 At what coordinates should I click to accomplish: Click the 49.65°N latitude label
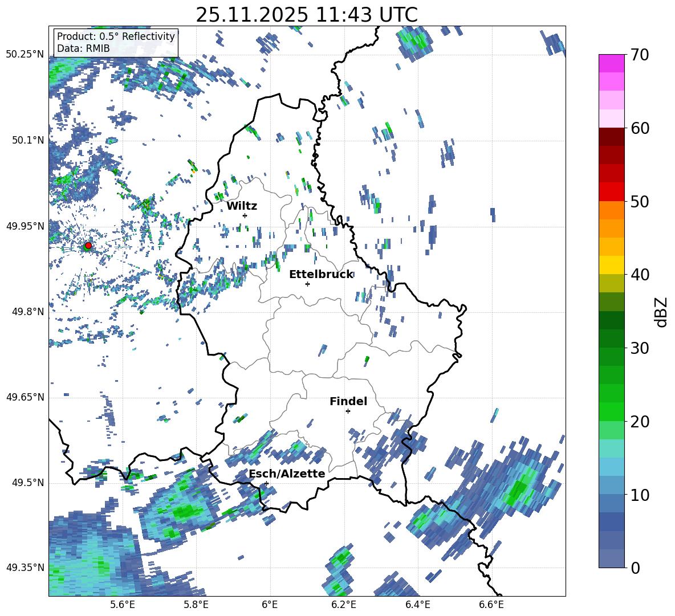click(25, 397)
